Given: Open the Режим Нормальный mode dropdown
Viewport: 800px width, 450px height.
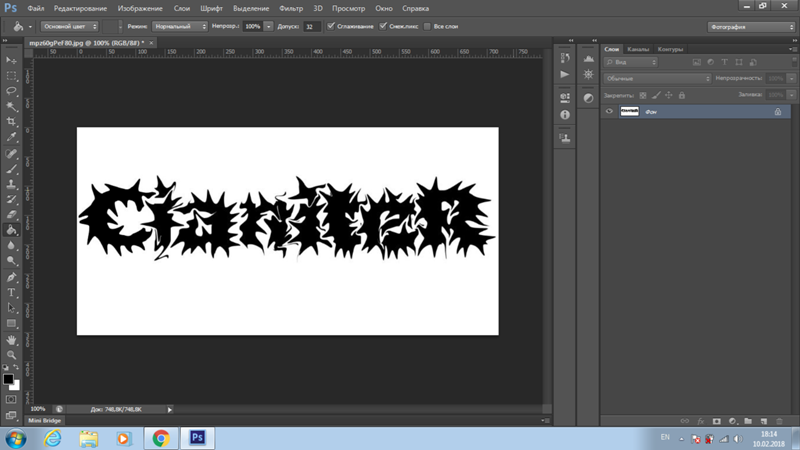Looking at the screenshot, I should coord(180,26).
